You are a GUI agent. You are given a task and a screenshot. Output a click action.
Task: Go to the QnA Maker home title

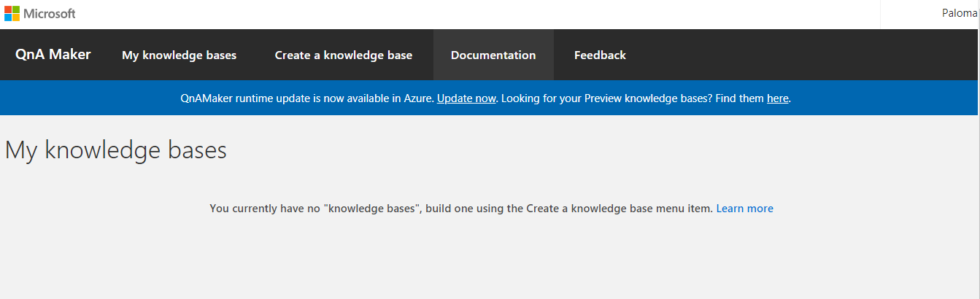(x=53, y=55)
